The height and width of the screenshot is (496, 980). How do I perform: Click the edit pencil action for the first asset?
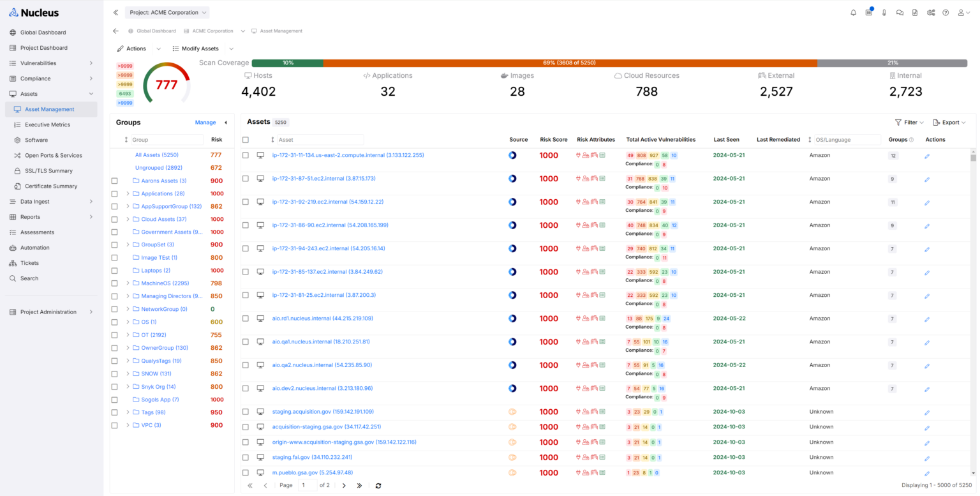coord(926,155)
